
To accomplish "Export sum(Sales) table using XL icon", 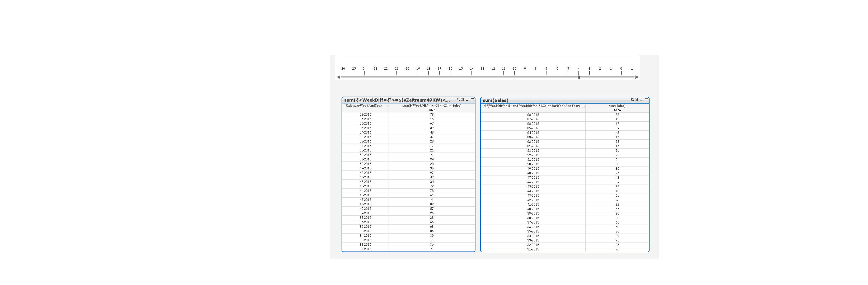I will (x=637, y=100).
